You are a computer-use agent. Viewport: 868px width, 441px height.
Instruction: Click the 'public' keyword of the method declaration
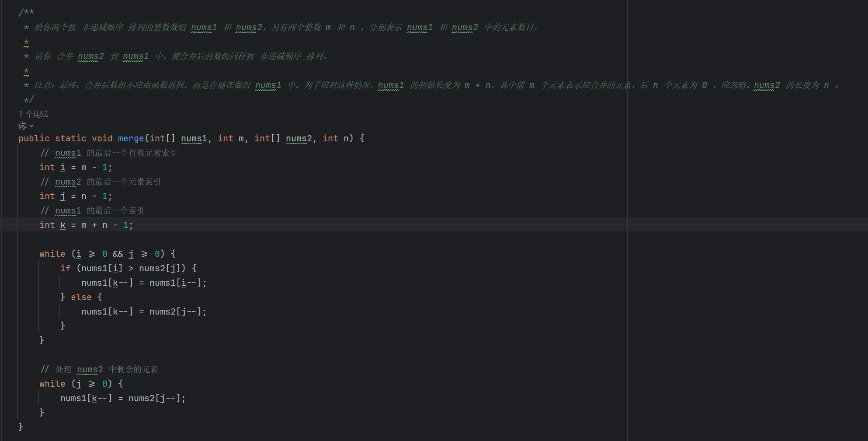coord(34,139)
